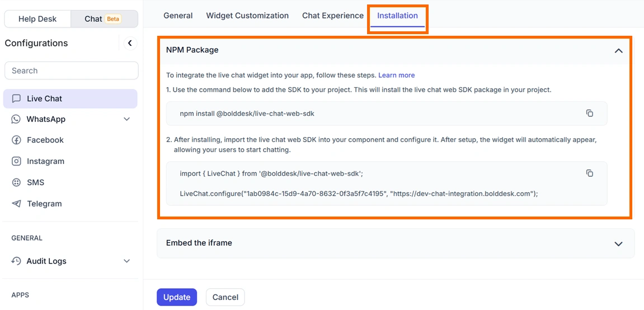
Task: Expand the WhatsApp submenu
Action: [126, 119]
